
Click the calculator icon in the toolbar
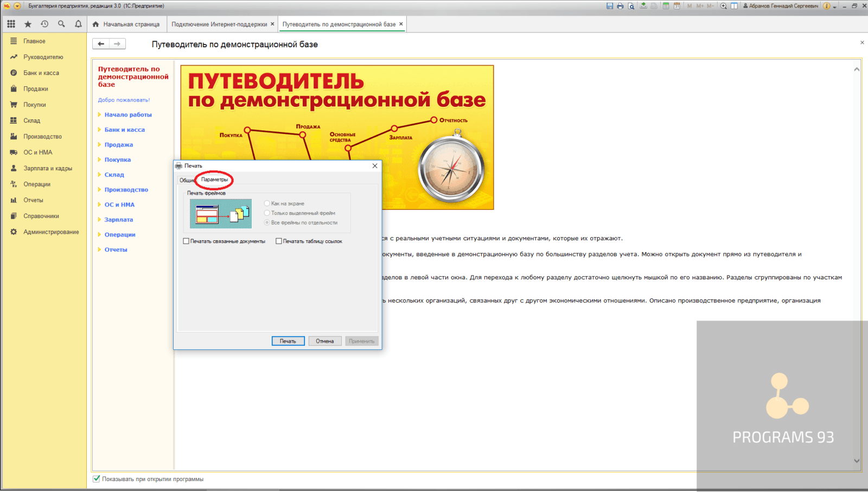666,5
